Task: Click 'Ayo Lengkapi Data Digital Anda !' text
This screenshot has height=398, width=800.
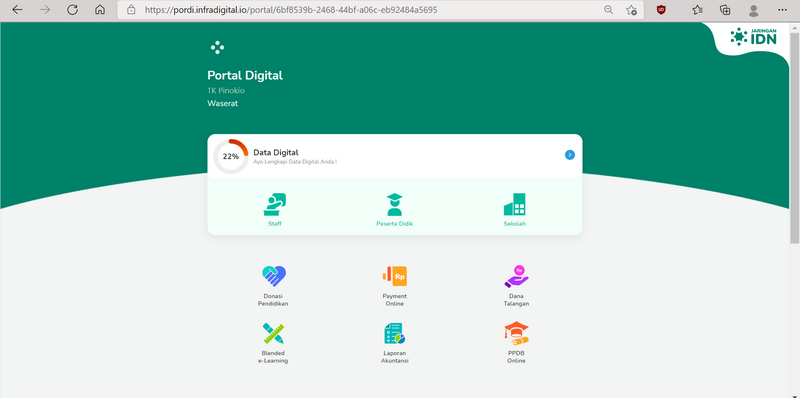Action: point(295,162)
